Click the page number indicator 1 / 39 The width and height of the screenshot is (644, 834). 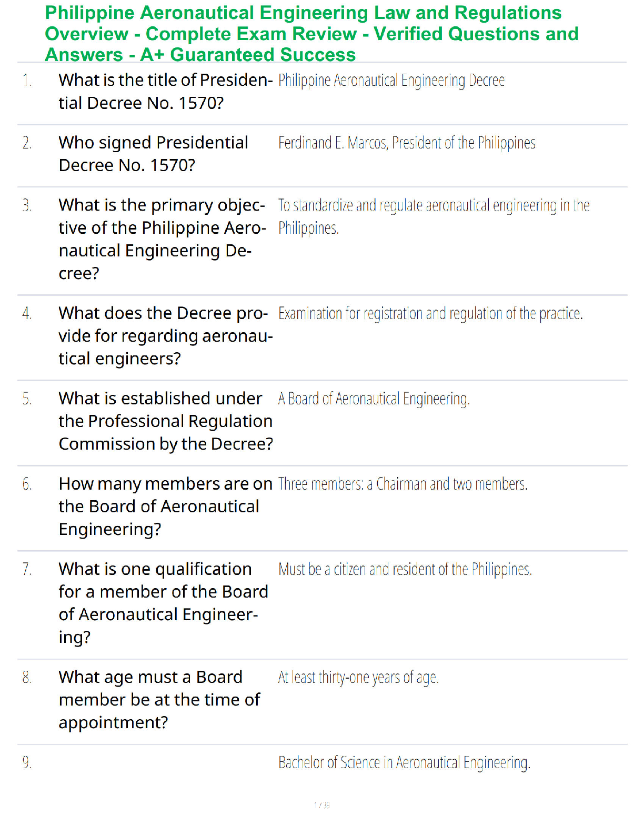click(322, 805)
